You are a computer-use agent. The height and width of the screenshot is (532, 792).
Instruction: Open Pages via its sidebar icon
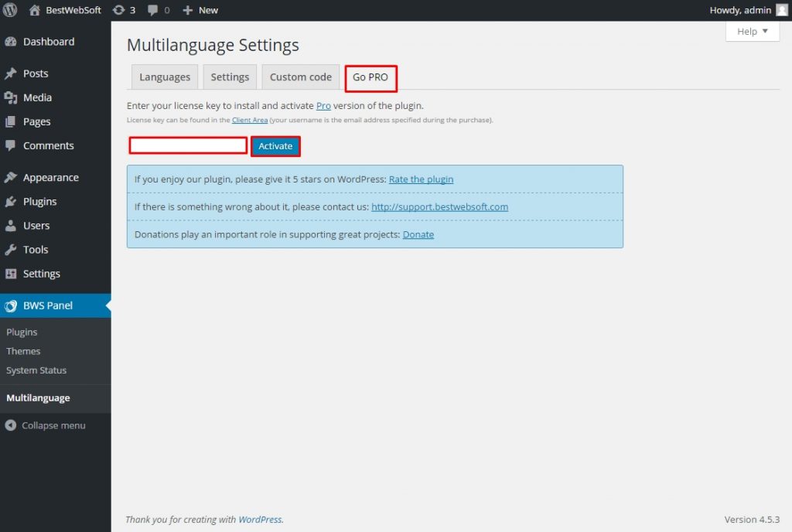coord(11,121)
